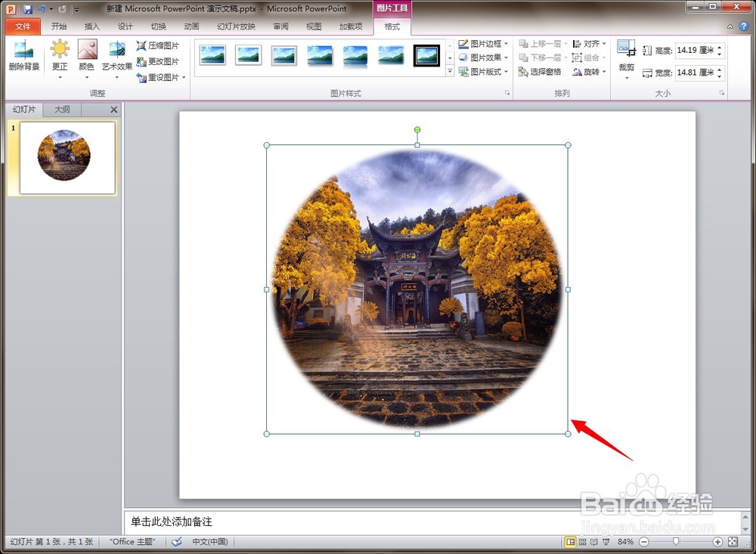
Task: Select the fifth picture style thumbnail
Action: 355,55
